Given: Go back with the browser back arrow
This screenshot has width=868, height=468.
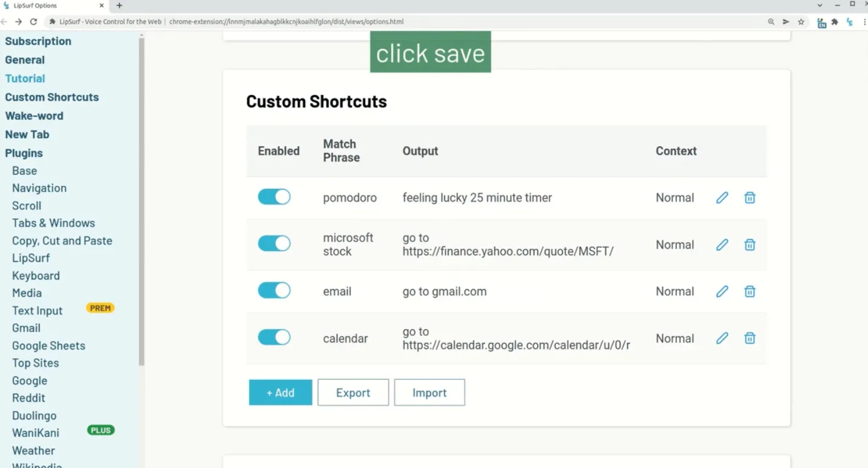Looking at the screenshot, I should coord(4,21).
